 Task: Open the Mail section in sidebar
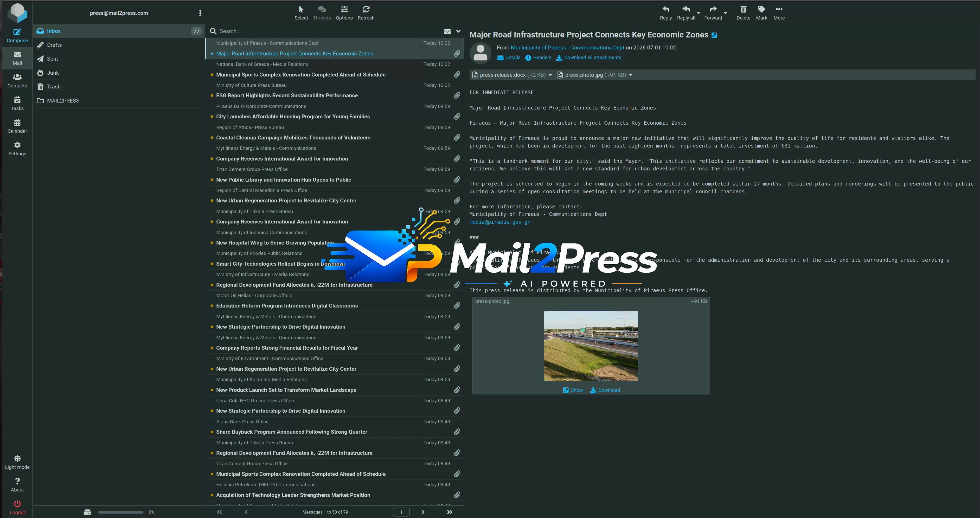(x=17, y=58)
